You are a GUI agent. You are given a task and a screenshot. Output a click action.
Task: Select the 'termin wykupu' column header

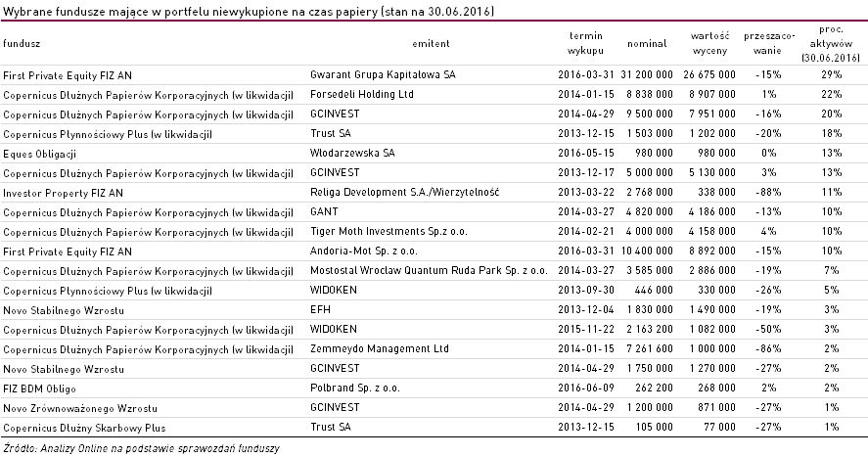585,43
